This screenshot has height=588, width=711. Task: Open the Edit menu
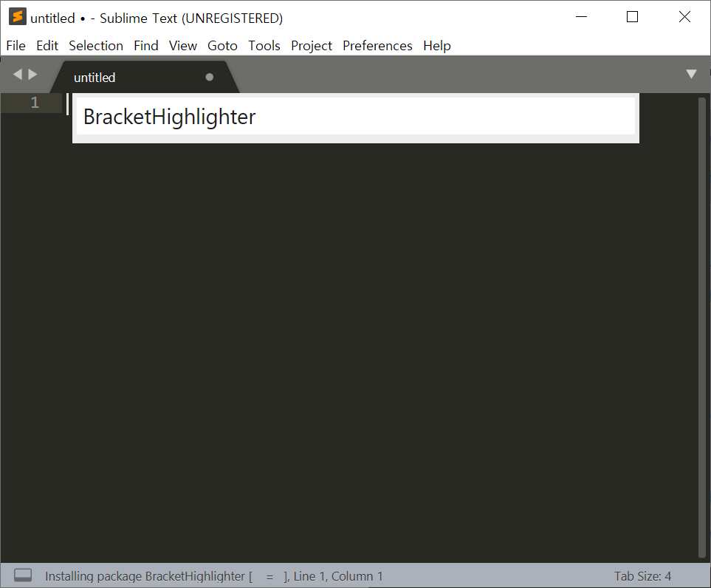pos(47,46)
